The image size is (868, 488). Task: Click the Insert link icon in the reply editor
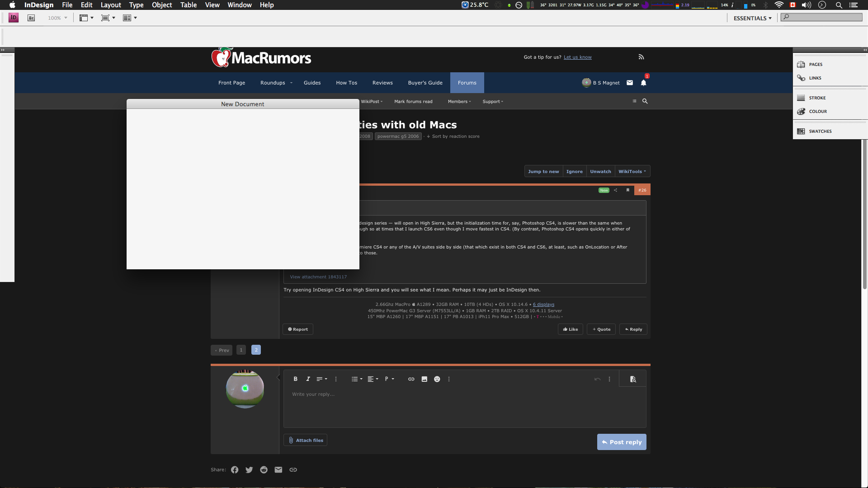click(411, 379)
